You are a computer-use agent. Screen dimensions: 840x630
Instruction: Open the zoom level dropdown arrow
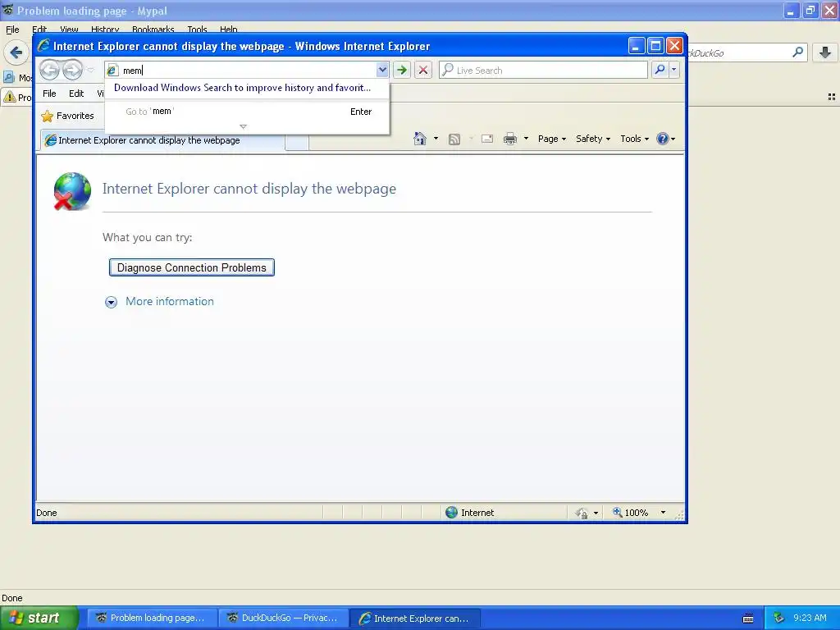[x=663, y=513]
